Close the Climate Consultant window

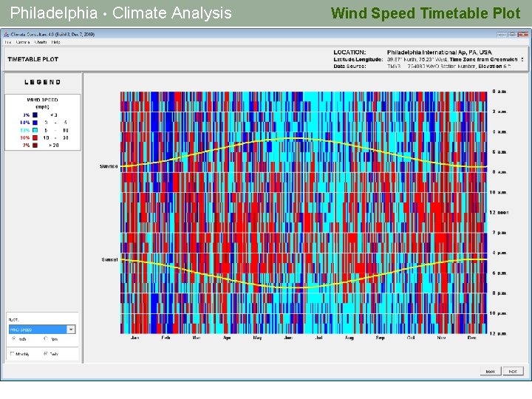523,34
